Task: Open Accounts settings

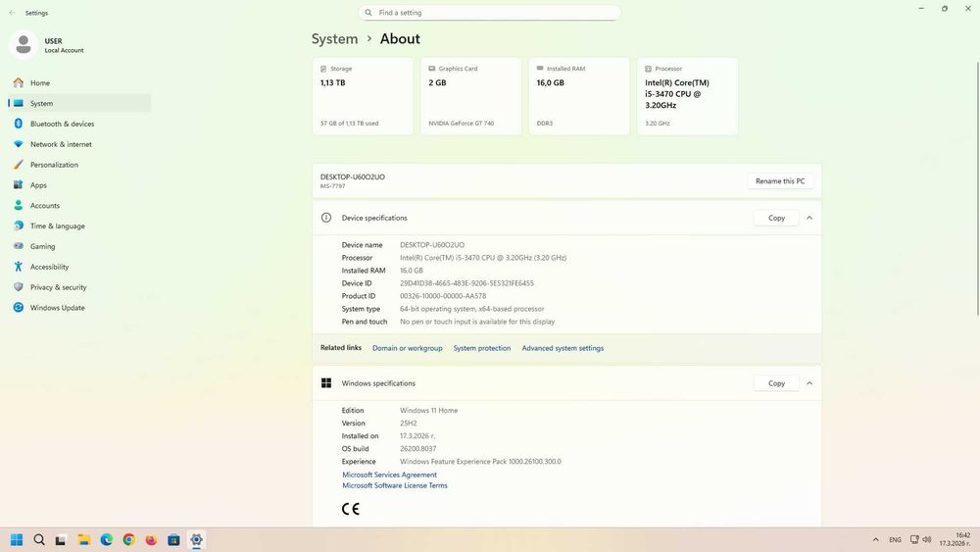Action: tap(79, 205)
